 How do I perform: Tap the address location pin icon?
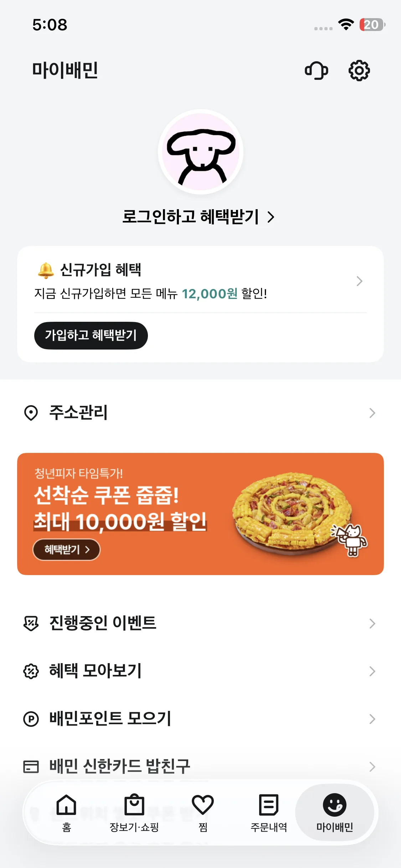point(31,413)
